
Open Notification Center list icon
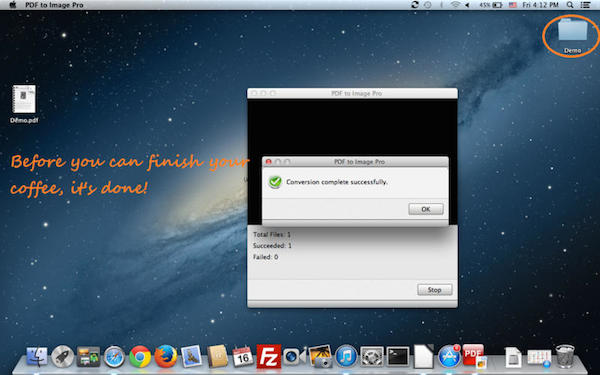(585, 5)
